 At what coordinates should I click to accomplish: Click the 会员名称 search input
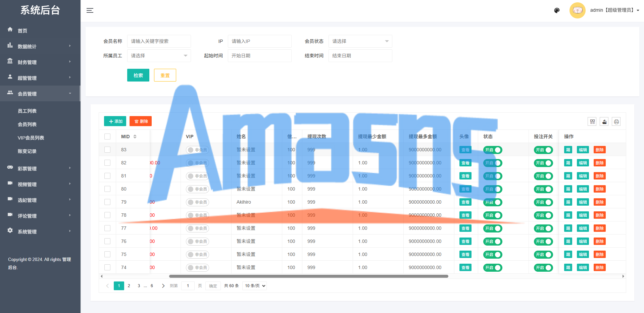[x=159, y=41]
